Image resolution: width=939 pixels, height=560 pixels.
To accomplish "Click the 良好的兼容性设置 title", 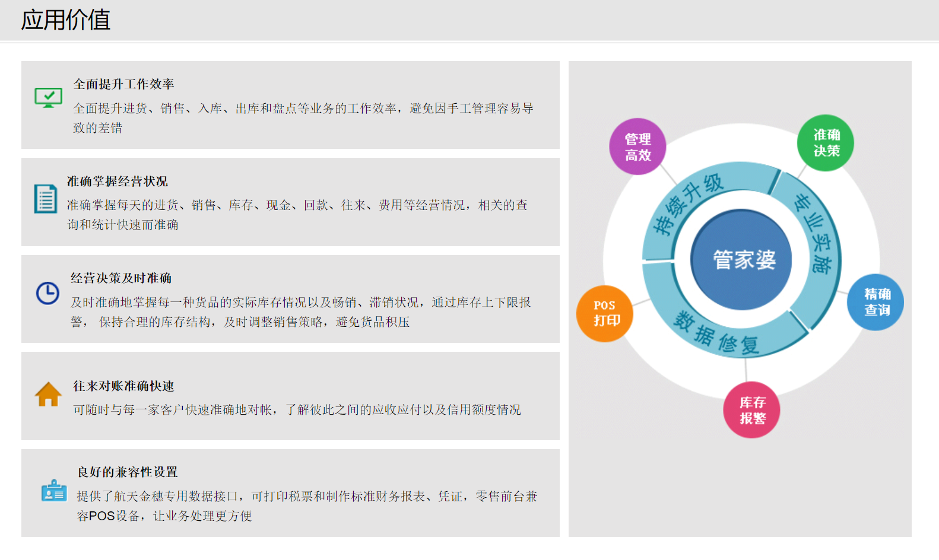I will click(128, 472).
